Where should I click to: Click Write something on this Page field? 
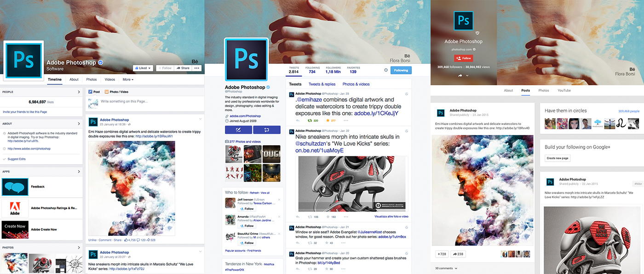[x=144, y=102]
